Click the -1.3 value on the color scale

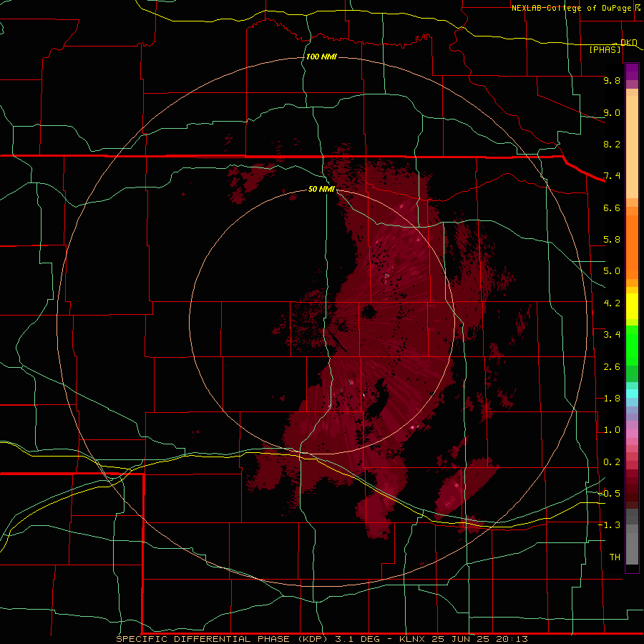(610, 525)
